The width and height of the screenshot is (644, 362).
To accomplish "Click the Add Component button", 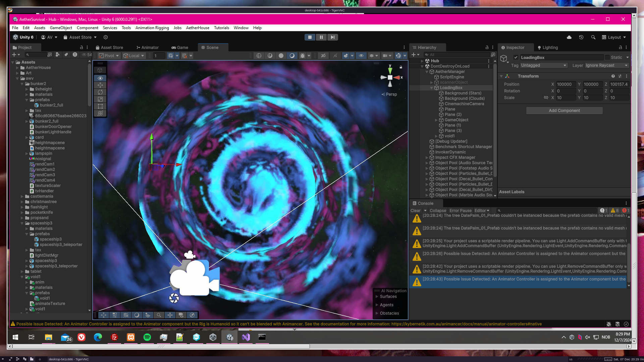I will 564,111.
